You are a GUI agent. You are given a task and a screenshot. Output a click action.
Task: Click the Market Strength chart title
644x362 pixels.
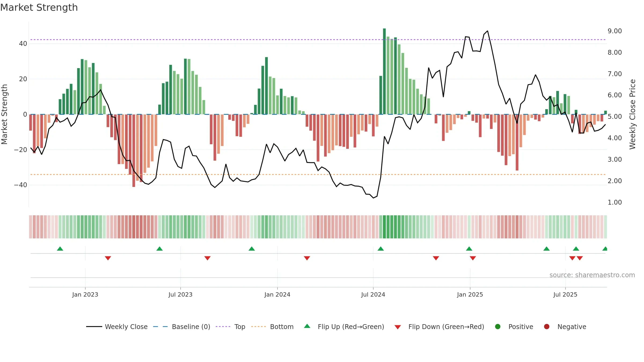pyautogui.click(x=39, y=8)
